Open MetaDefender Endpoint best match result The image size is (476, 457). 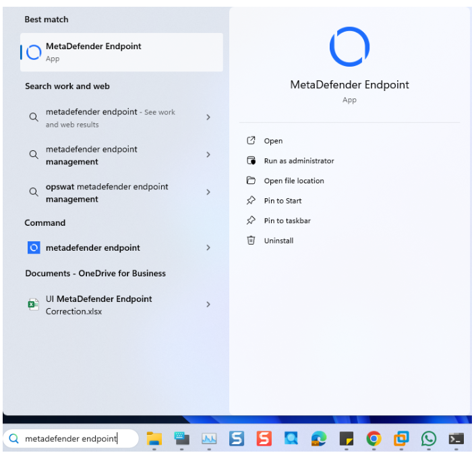point(121,52)
